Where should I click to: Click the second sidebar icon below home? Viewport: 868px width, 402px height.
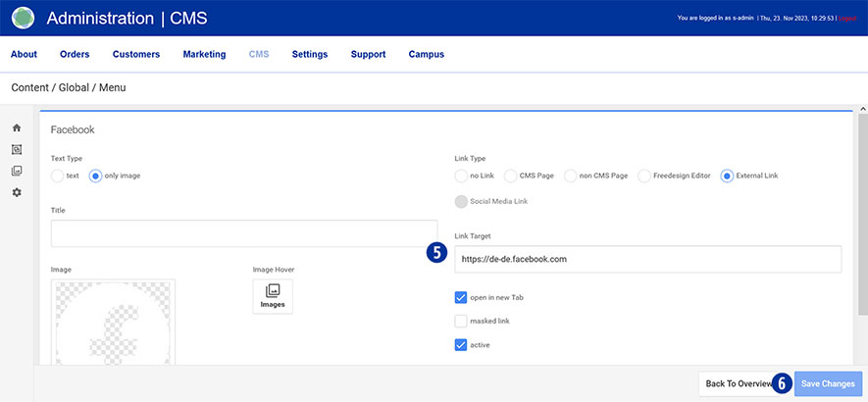17,150
